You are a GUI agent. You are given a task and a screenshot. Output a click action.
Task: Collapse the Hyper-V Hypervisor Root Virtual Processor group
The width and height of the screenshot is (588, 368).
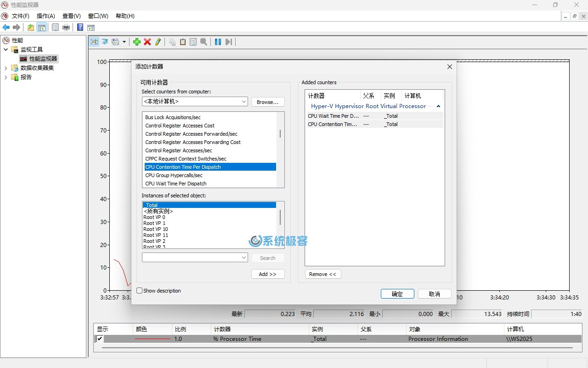[439, 106]
